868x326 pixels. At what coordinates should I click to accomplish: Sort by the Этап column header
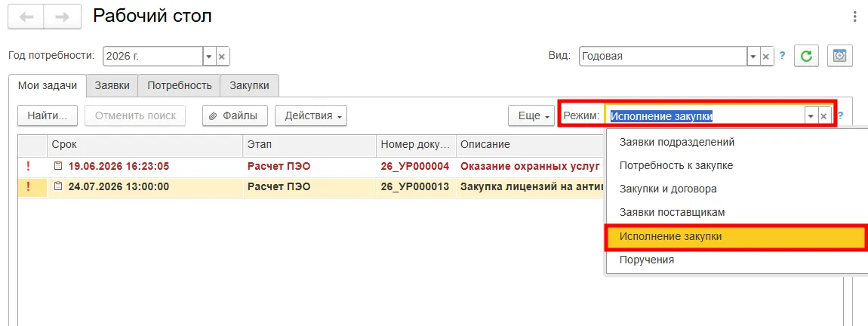tap(310, 145)
